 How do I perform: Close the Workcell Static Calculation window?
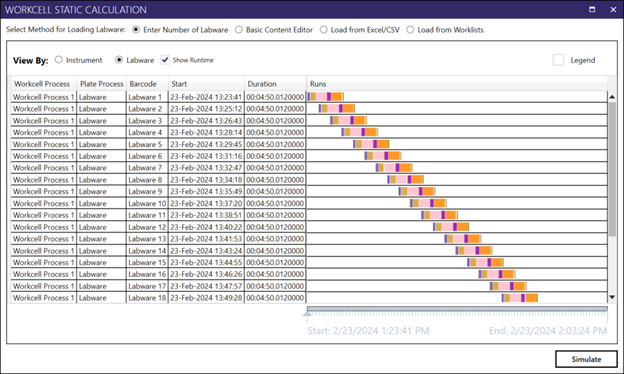[x=613, y=10]
